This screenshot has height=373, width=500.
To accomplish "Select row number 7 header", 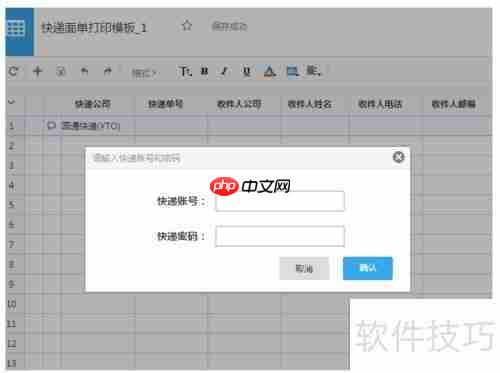I will click(11, 244).
